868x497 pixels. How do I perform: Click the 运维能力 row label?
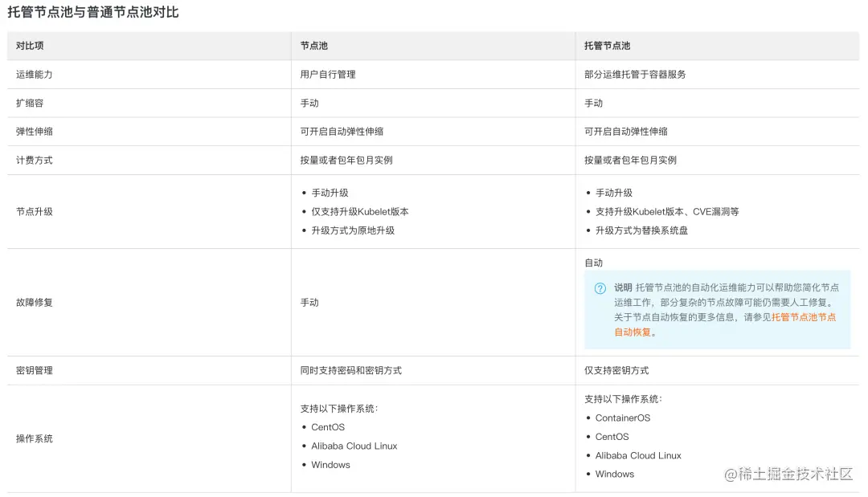pyautogui.click(x=35, y=75)
